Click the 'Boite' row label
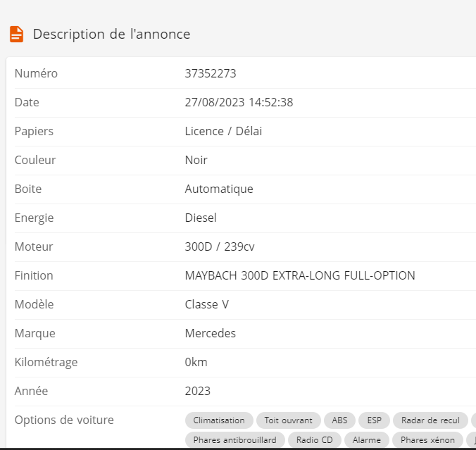The width and height of the screenshot is (476, 450). [28, 189]
